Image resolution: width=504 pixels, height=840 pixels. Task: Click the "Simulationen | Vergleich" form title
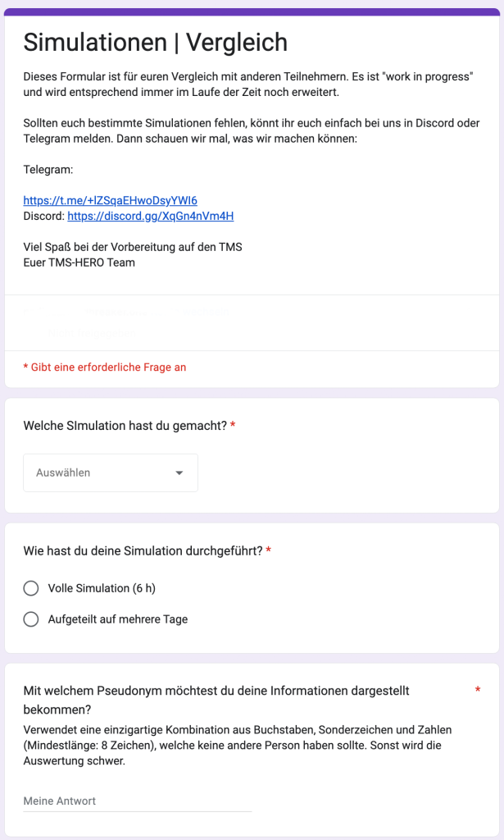156,42
